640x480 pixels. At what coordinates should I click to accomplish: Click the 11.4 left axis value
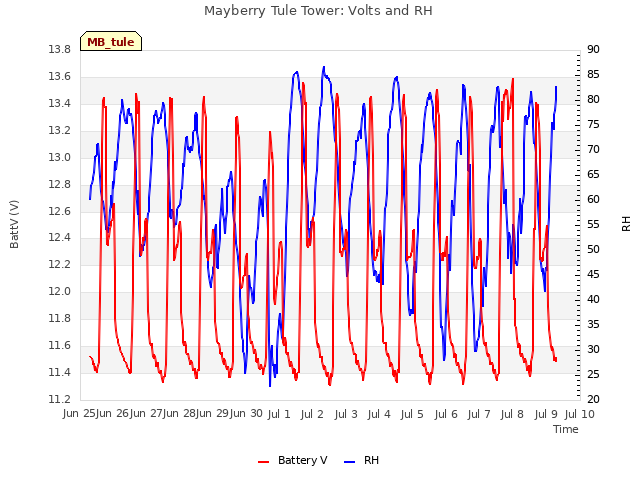pos(60,372)
